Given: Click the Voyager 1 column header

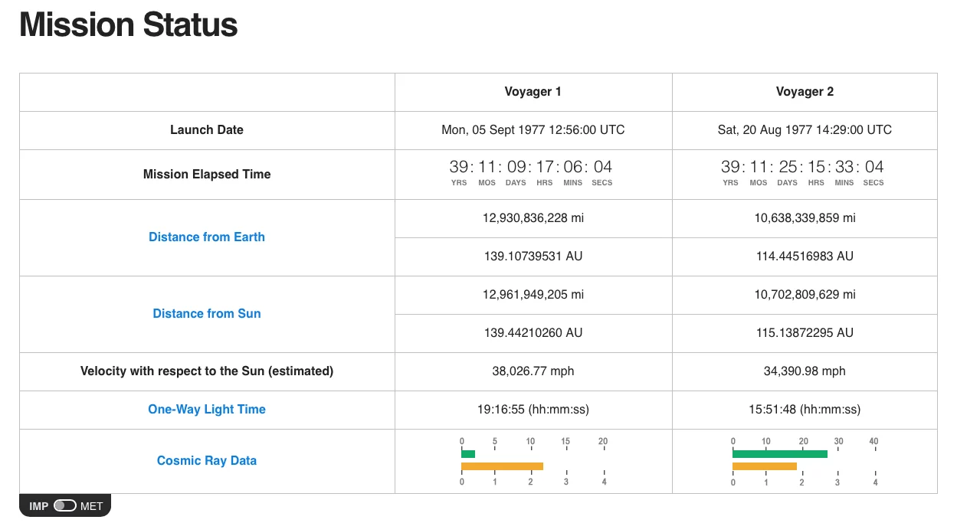Looking at the screenshot, I should click(533, 92).
